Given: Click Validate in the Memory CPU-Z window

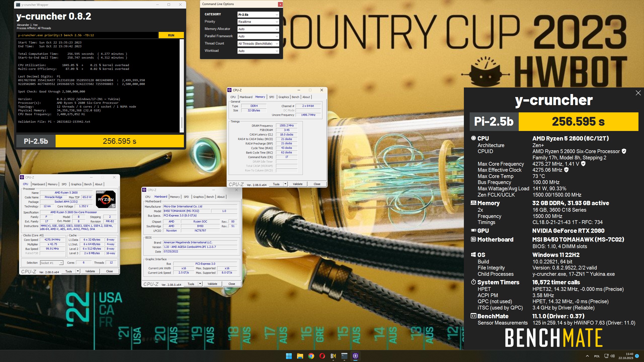Looking at the screenshot, I should tap(298, 184).
